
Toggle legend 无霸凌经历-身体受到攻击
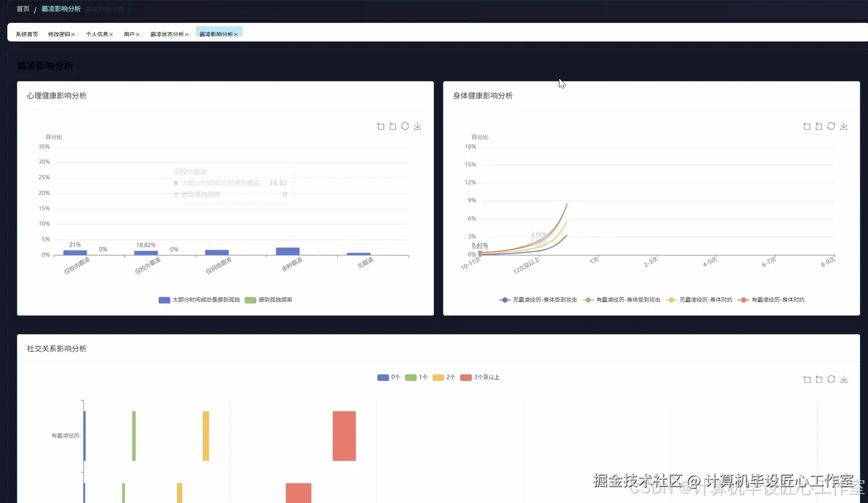[538, 300]
